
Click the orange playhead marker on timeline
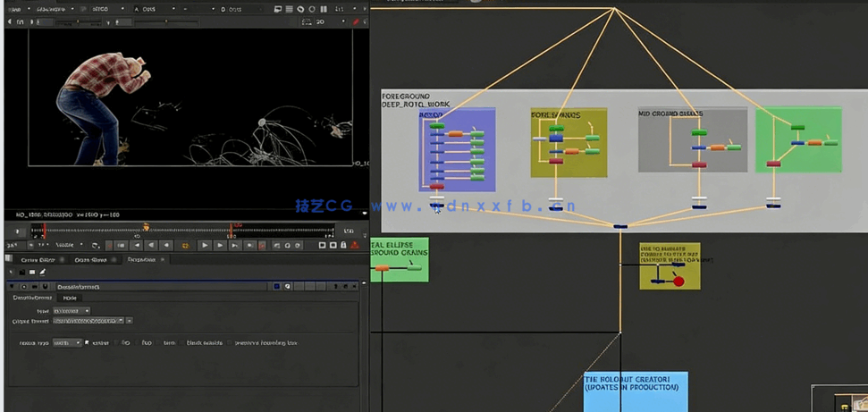click(146, 228)
